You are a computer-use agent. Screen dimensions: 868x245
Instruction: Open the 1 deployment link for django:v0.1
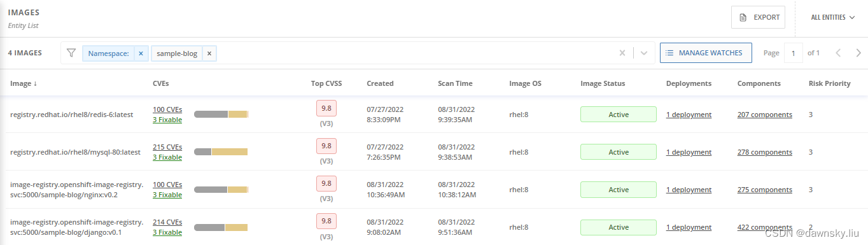point(689,227)
